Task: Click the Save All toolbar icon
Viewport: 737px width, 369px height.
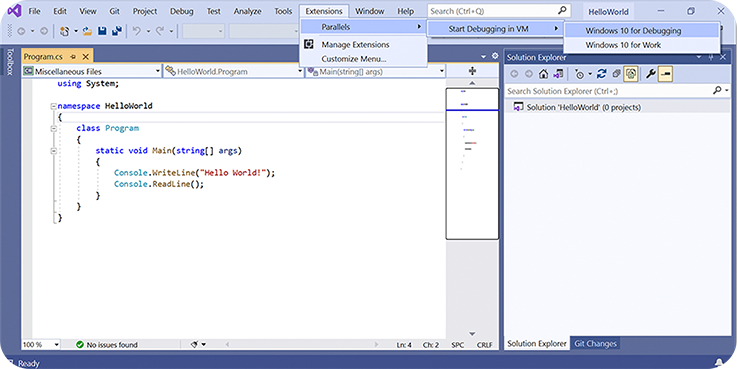Action: 117,31
